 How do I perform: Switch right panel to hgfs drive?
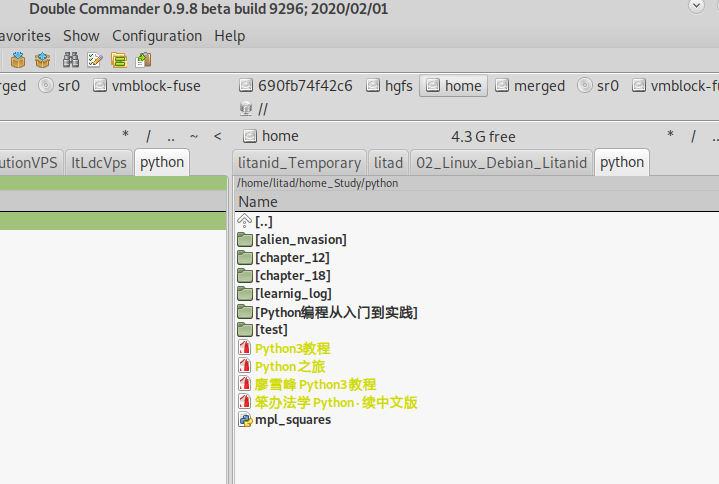(389, 86)
